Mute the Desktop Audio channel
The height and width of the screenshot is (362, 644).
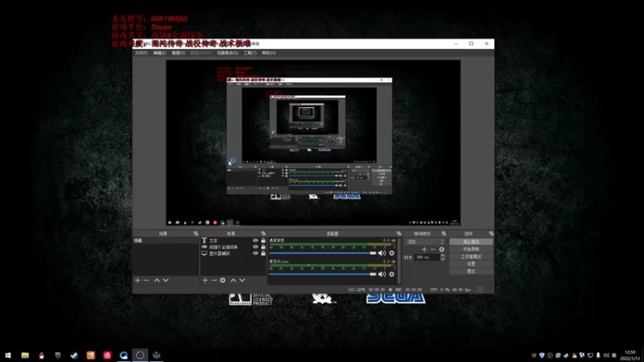tap(382, 253)
